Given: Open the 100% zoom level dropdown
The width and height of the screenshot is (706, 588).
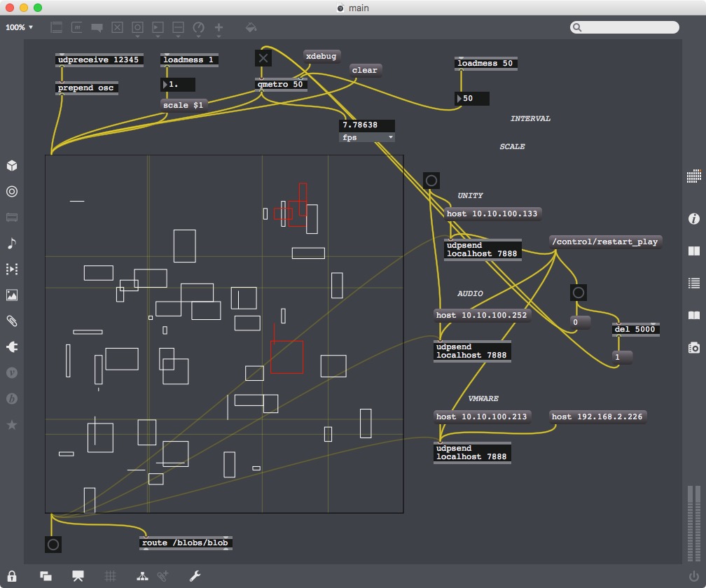Looking at the screenshot, I should [20, 27].
